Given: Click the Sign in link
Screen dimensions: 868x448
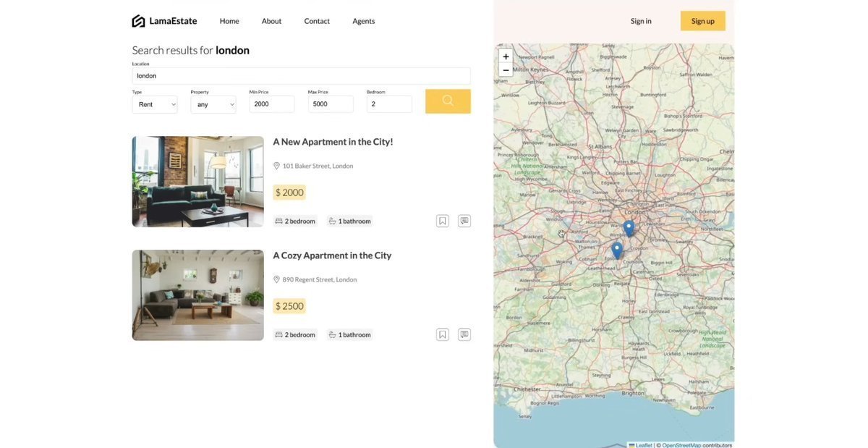Looking at the screenshot, I should point(641,21).
